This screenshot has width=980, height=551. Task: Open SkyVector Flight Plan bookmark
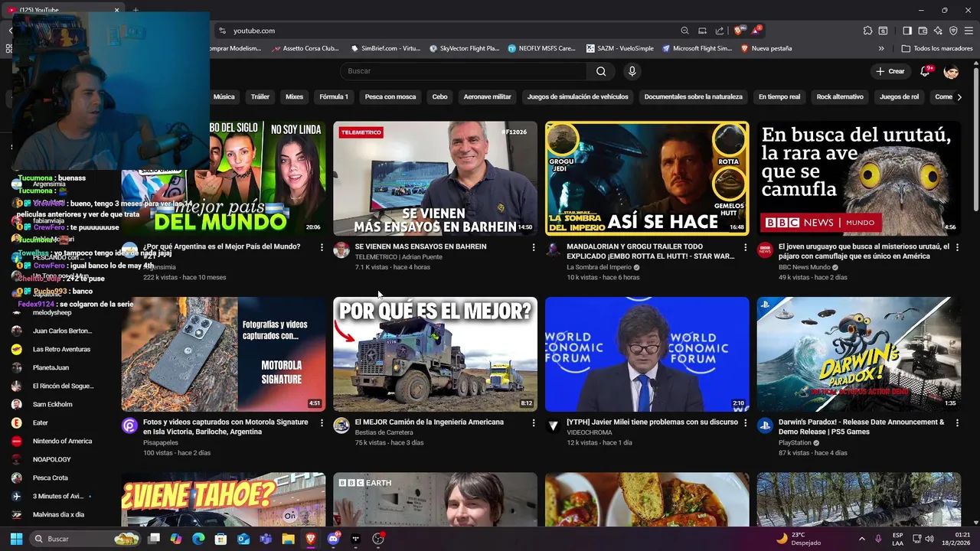point(464,48)
